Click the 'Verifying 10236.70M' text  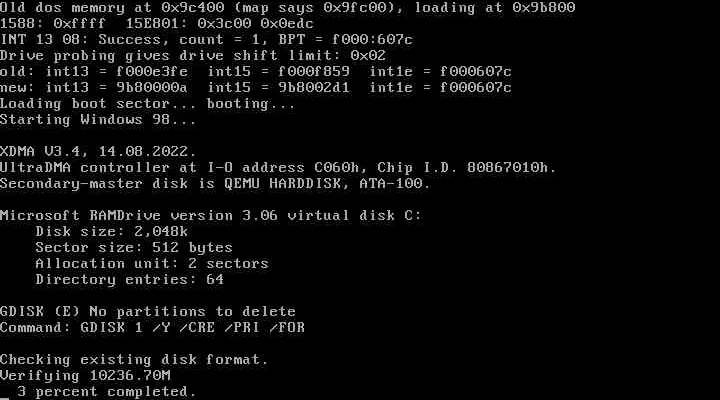click(x=85, y=376)
